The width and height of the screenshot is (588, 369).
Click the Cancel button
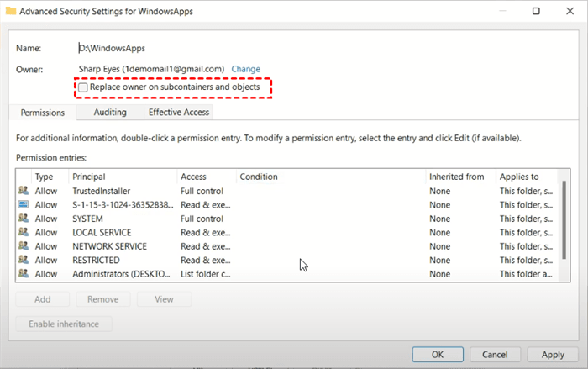pyautogui.click(x=495, y=355)
